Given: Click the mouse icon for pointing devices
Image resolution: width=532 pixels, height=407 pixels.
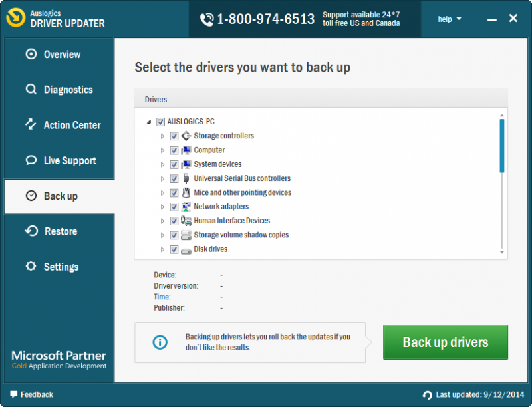Looking at the screenshot, I should pos(186,192).
